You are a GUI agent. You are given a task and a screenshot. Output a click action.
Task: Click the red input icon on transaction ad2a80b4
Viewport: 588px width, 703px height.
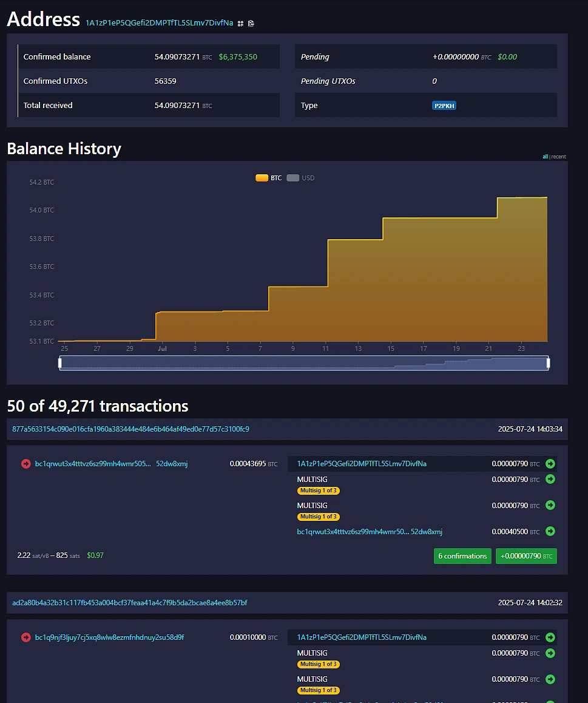(25, 637)
